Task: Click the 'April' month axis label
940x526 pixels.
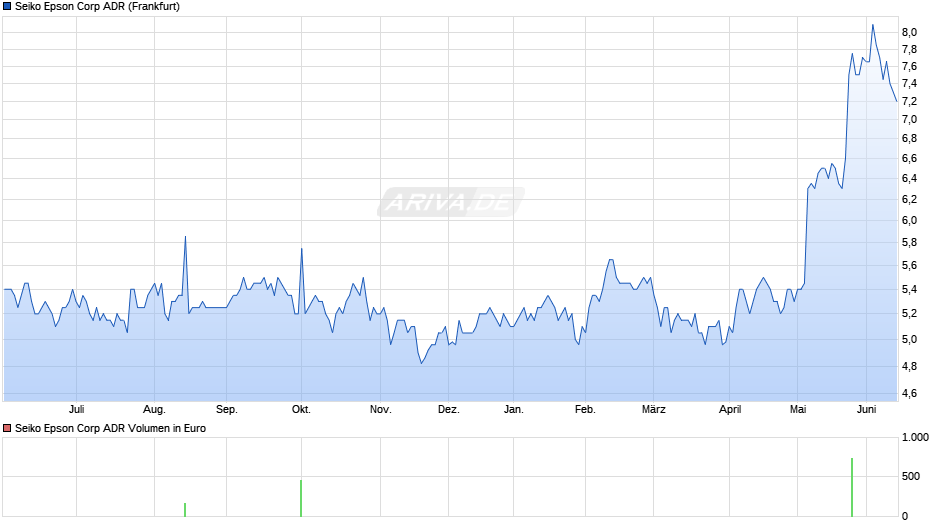Action: tap(730, 409)
